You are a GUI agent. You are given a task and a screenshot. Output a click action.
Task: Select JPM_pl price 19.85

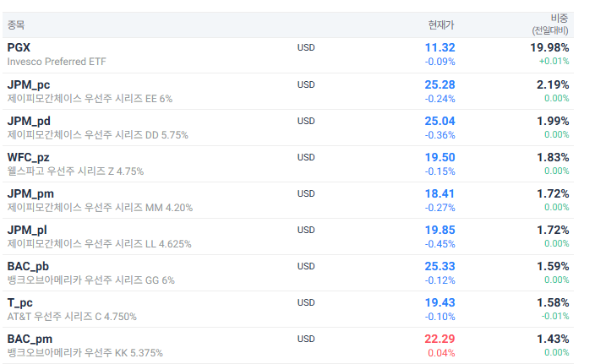tap(439, 230)
